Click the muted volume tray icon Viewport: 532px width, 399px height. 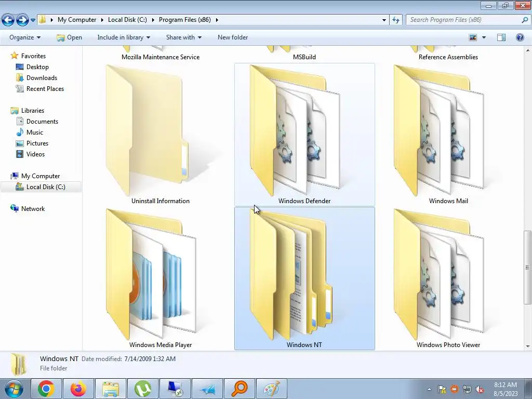[480, 389]
